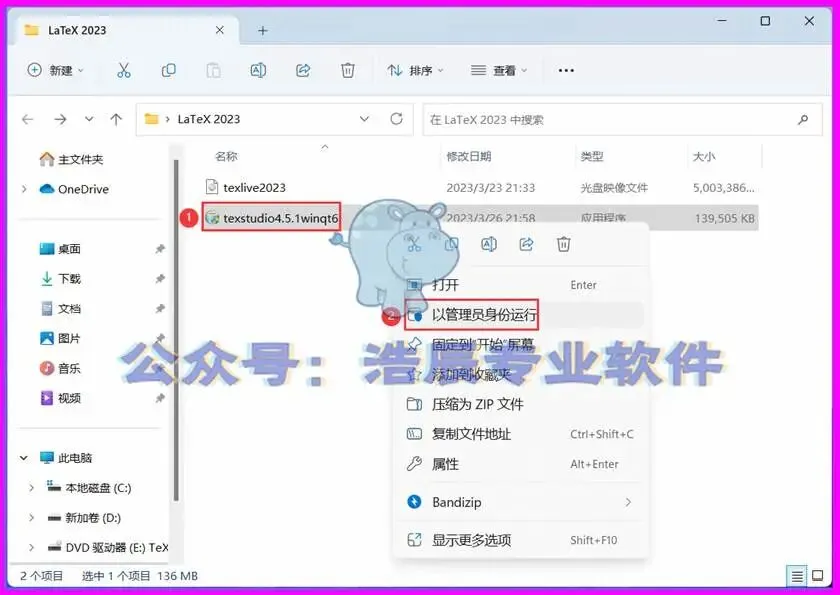Expand the New Volume (D:) node
840x595 pixels.
31,518
